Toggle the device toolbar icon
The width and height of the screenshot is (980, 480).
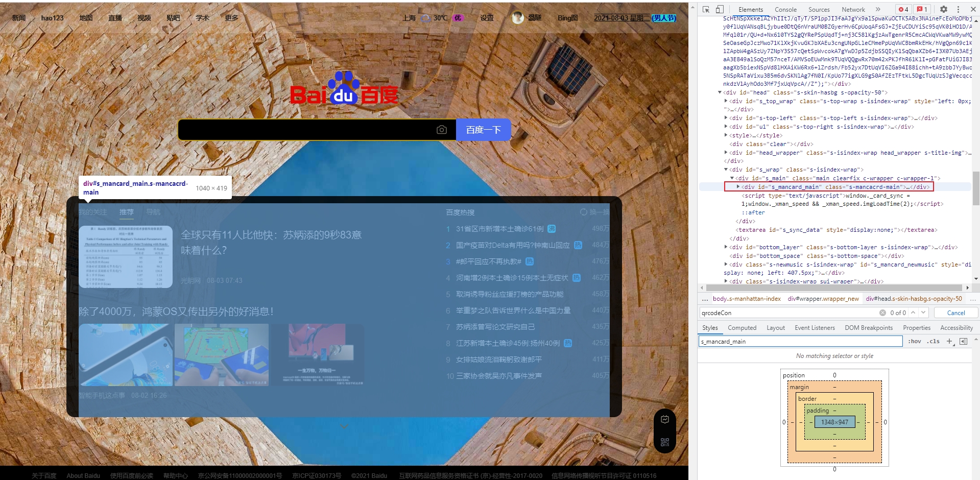[x=720, y=9]
